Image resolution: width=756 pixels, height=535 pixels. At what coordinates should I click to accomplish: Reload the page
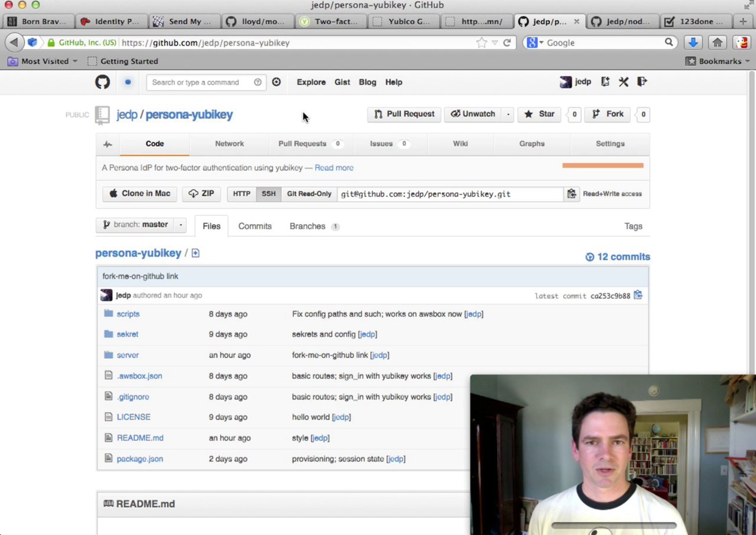click(507, 43)
